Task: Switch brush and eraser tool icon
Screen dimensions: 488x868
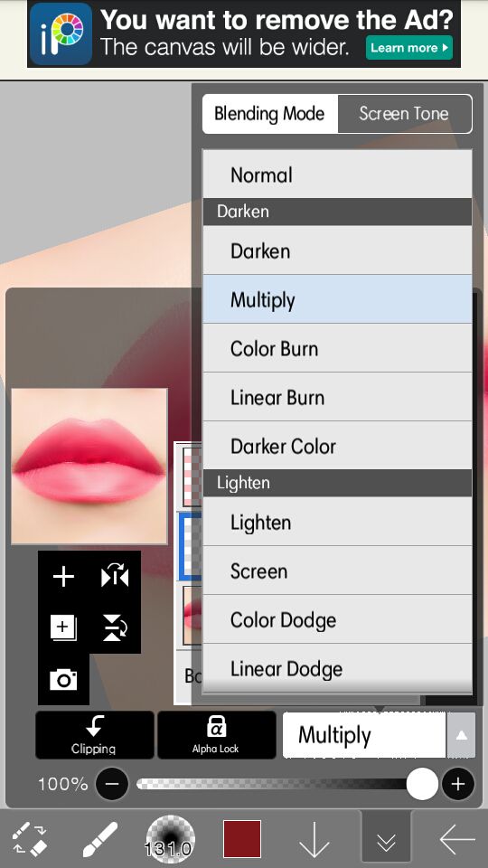Action: pos(29,839)
